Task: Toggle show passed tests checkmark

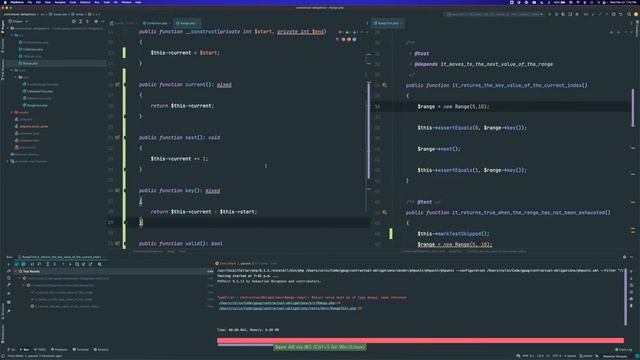Action: [x=16, y=264]
